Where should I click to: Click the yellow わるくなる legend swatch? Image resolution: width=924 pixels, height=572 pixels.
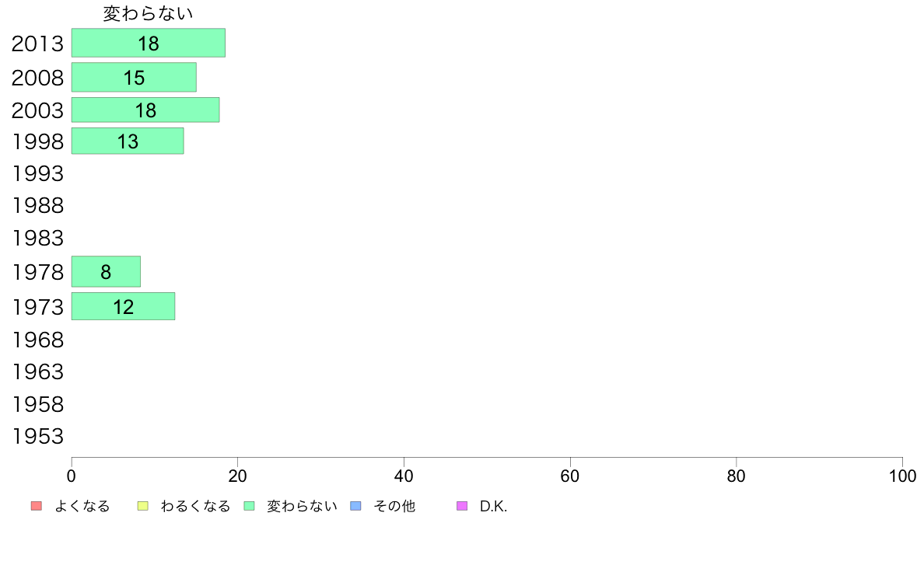[x=142, y=507]
